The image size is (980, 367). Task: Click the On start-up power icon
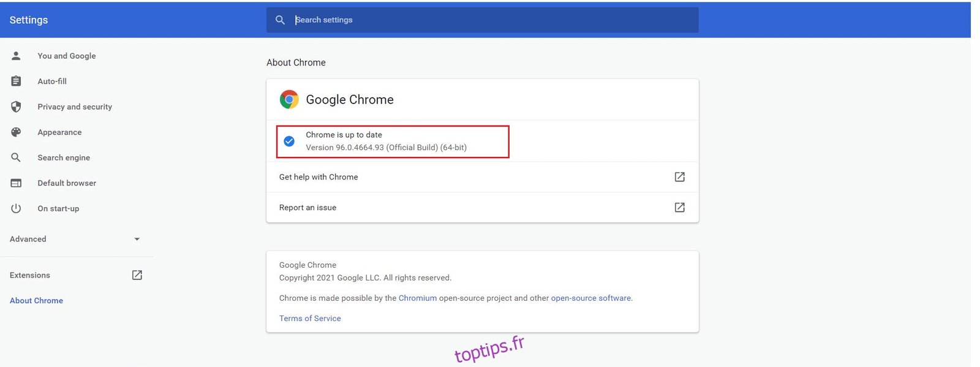[x=16, y=208]
